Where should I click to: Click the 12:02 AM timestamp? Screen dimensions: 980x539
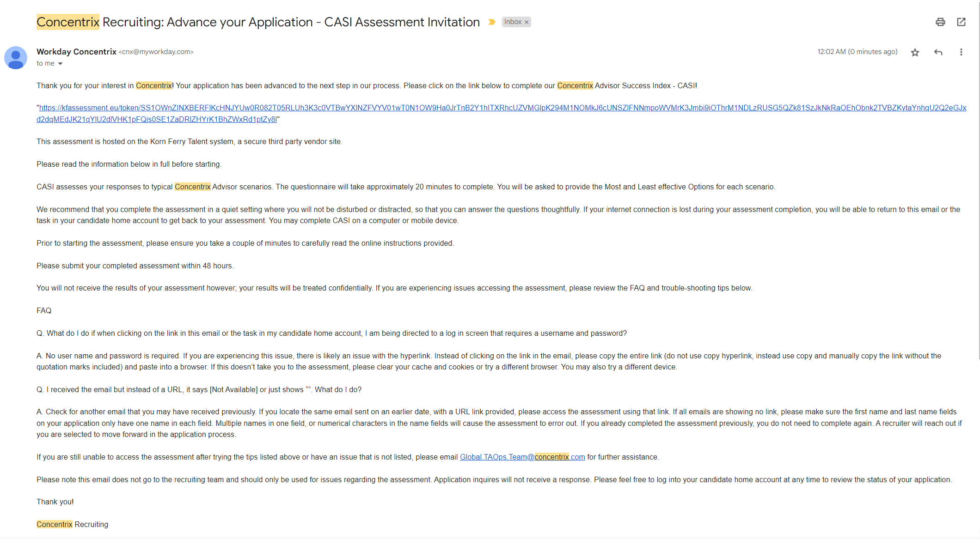857,52
